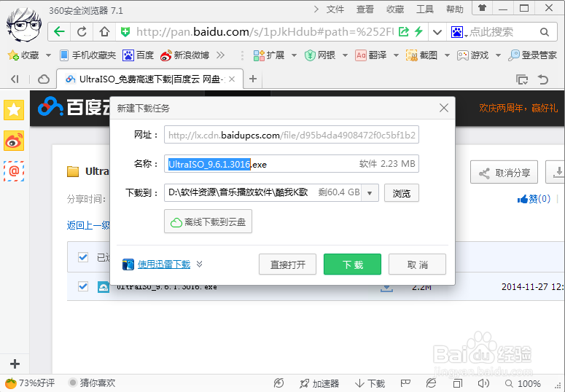Open a new tab with plus
Image resolution: width=565 pixels, height=392 pixels.
(253, 79)
